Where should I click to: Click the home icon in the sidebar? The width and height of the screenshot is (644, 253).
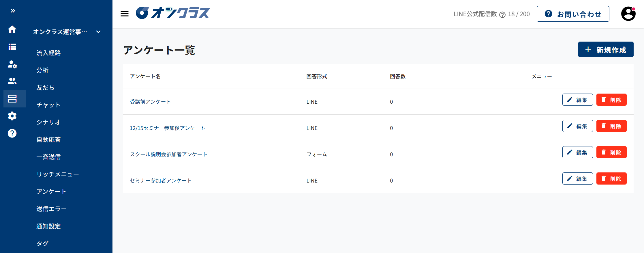click(12, 29)
